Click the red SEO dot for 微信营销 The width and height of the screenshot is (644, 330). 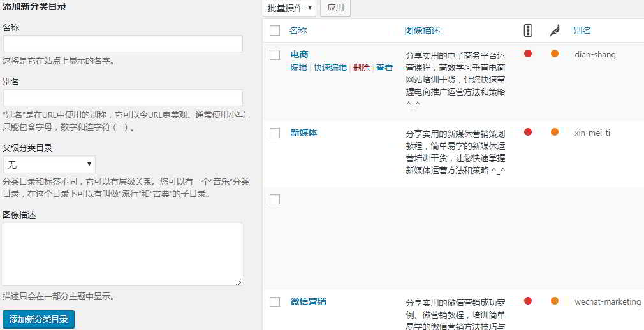(x=528, y=301)
